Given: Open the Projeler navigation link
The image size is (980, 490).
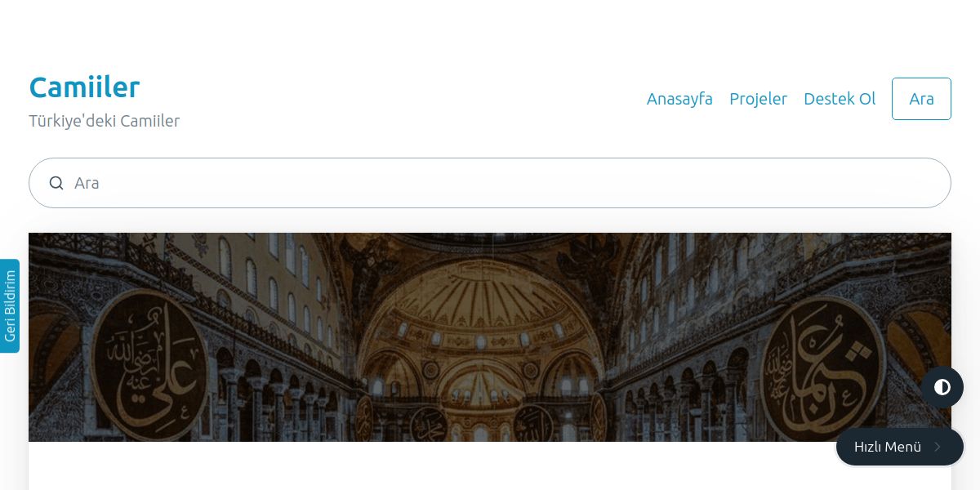Looking at the screenshot, I should pos(758,99).
